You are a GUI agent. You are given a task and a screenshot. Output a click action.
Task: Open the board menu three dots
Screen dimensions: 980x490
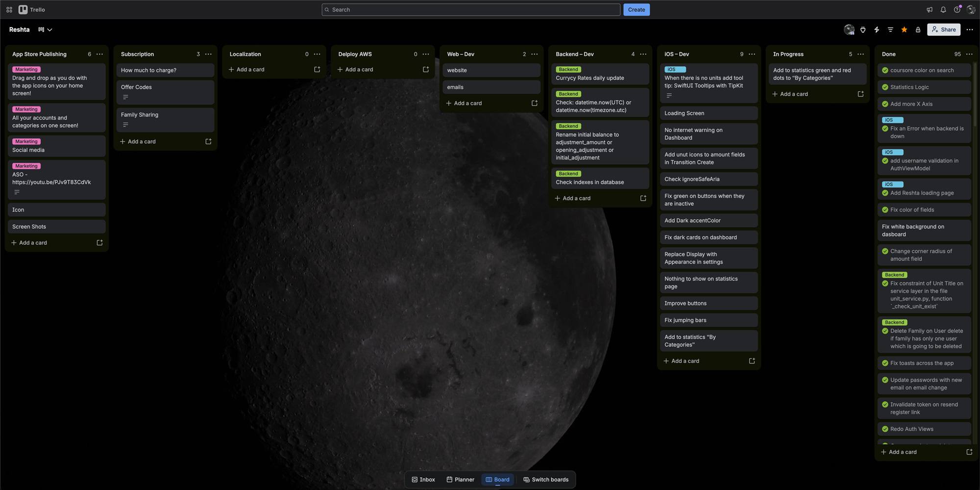click(x=970, y=29)
